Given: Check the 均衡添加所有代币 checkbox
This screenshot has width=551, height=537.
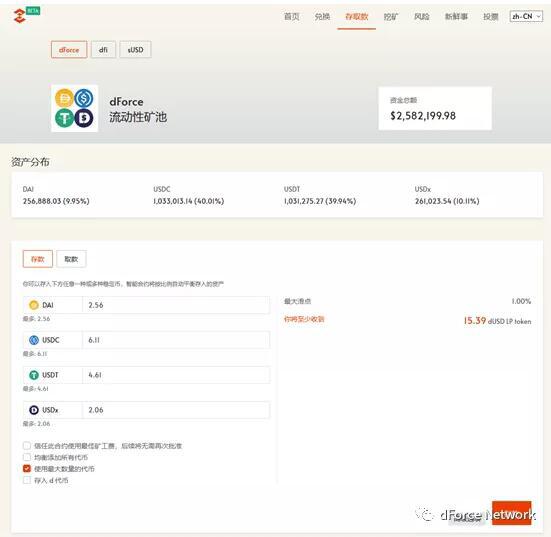Looking at the screenshot, I should pyautogui.click(x=27, y=457).
